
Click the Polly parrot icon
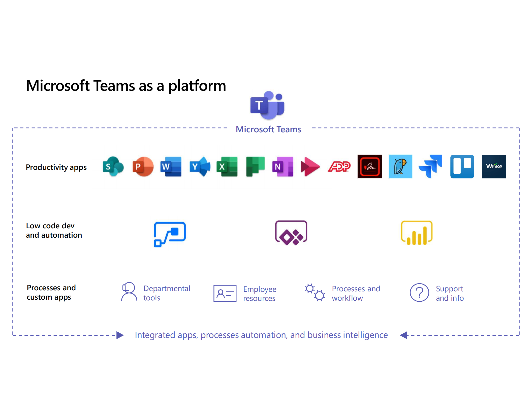(400, 167)
